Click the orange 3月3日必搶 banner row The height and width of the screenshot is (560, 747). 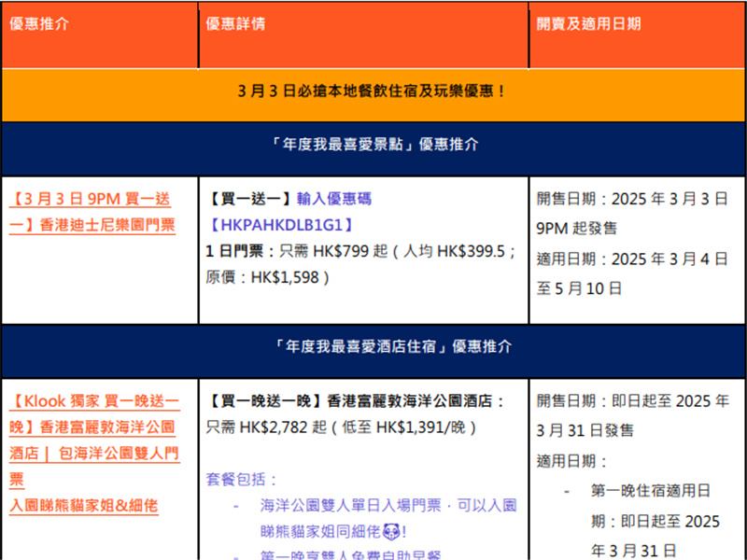coord(373,92)
